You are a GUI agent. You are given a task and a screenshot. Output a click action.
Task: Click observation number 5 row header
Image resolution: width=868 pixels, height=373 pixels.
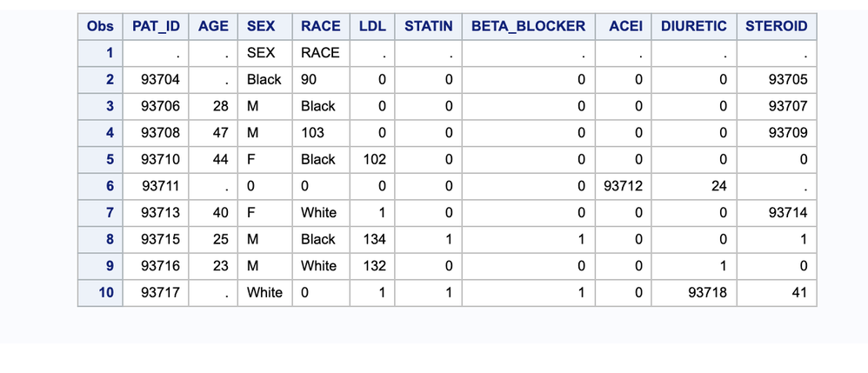100,159
